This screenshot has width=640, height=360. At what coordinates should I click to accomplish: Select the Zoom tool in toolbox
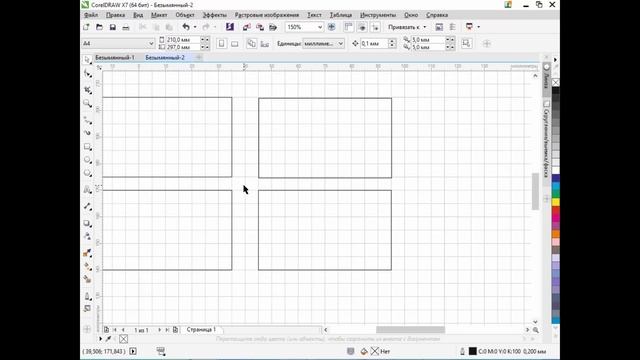tap(87, 103)
